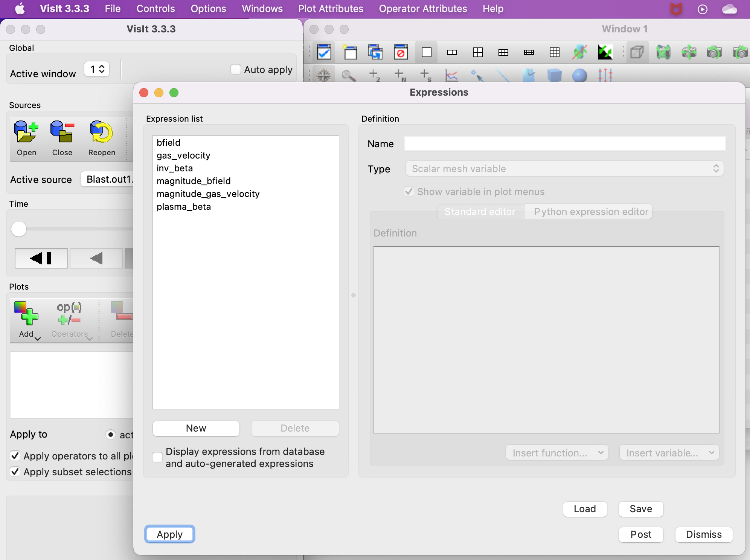Click inside the Definition text area

click(x=546, y=340)
